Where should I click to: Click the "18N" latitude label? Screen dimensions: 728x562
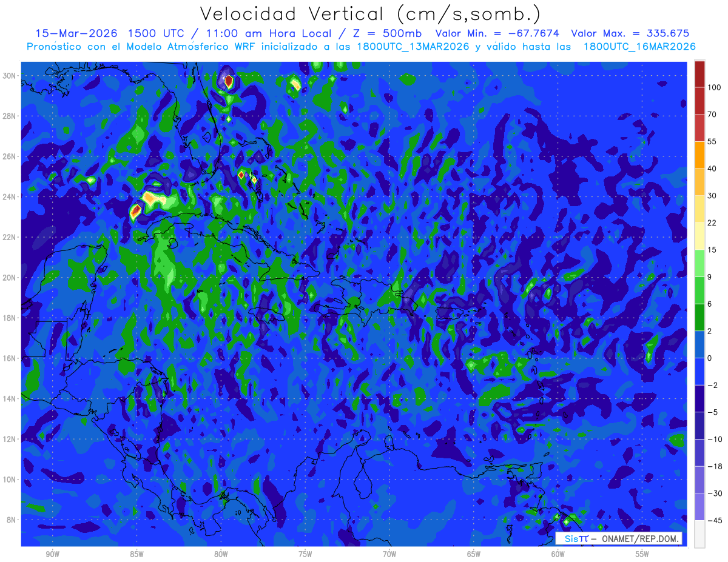coord(10,318)
